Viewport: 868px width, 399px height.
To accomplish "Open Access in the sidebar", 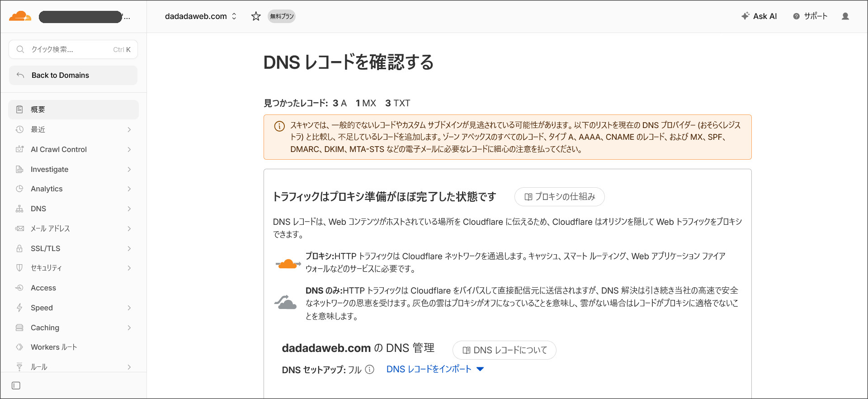I will pyautogui.click(x=73, y=288).
